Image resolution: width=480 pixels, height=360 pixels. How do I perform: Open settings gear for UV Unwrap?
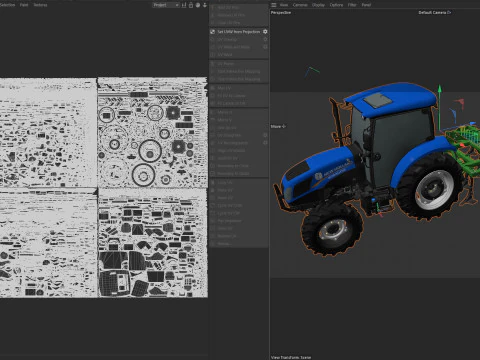pos(265,39)
